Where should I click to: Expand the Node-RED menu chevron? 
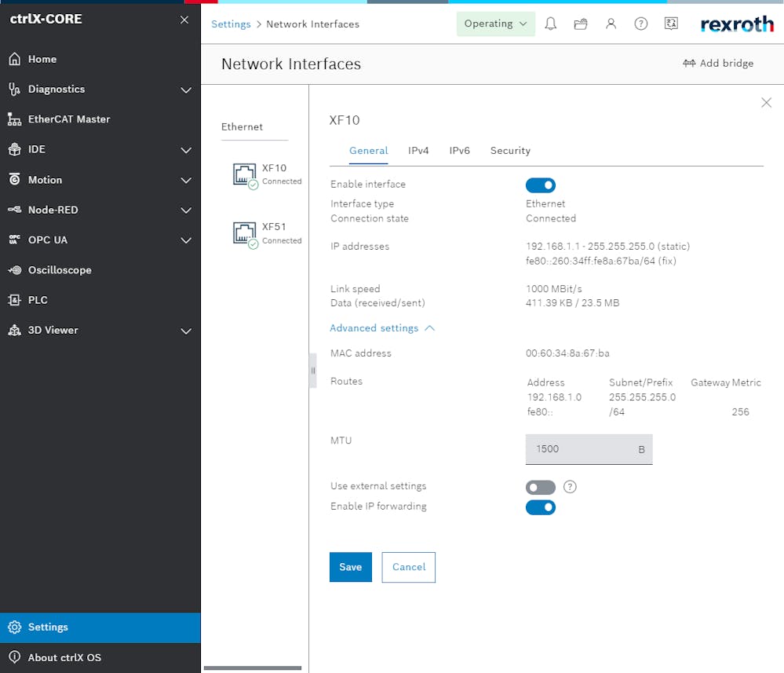point(186,210)
